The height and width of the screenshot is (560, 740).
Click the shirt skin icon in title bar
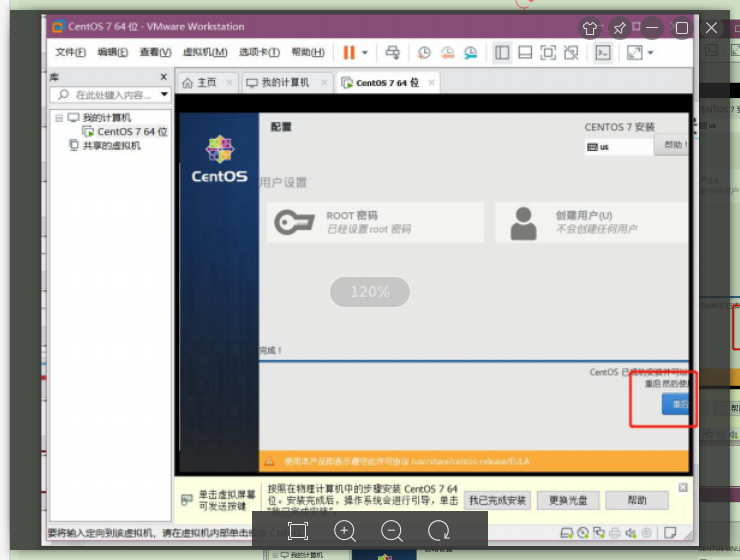click(x=589, y=28)
